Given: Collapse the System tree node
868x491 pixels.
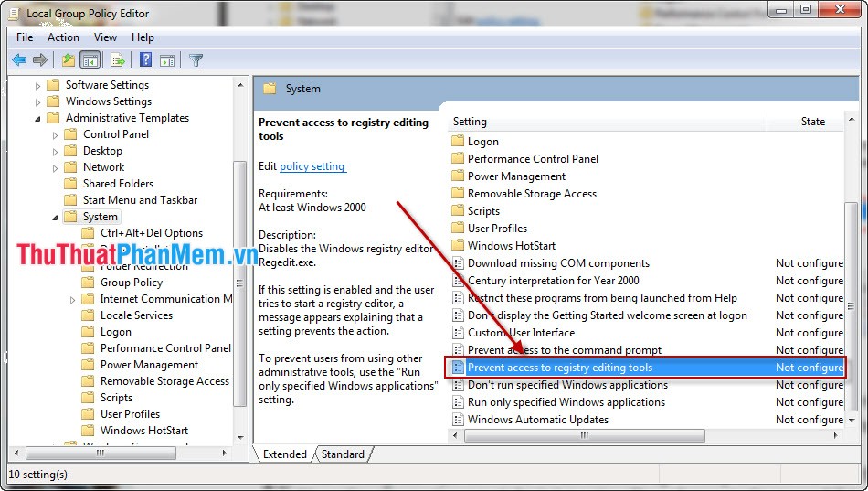Looking at the screenshot, I should [55, 218].
